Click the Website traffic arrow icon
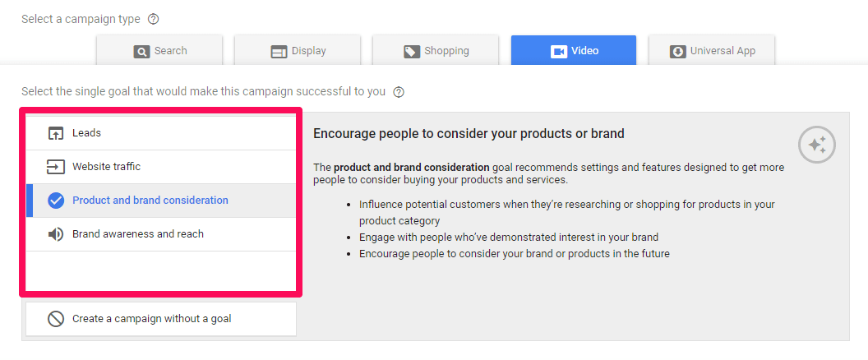Viewport: 868px width, 360px height. coord(56,167)
